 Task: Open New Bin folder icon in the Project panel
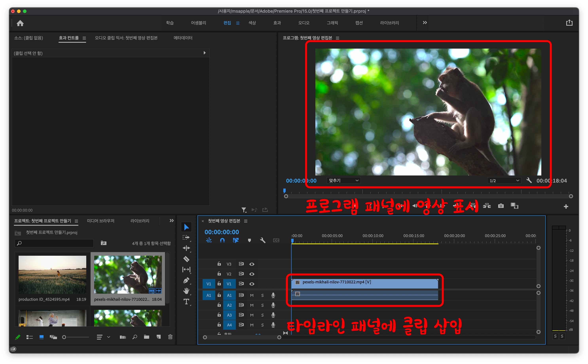[x=147, y=337]
